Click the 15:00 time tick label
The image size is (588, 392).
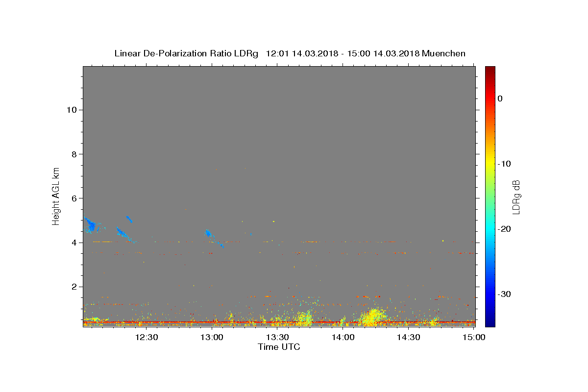[473, 337]
